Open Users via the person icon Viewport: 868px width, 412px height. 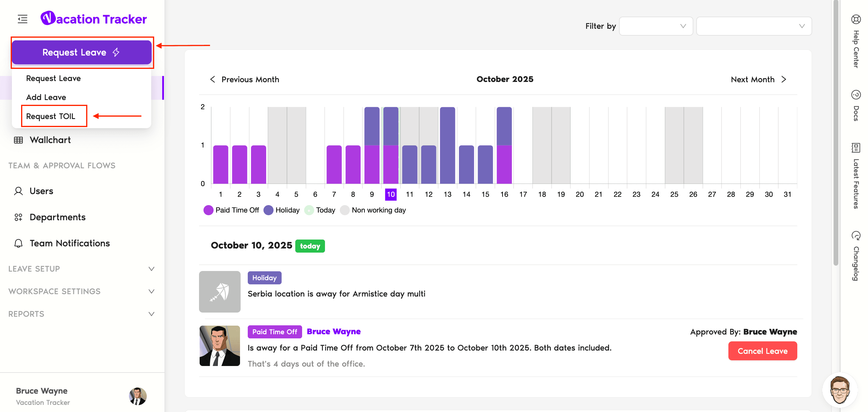coord(18,191)
